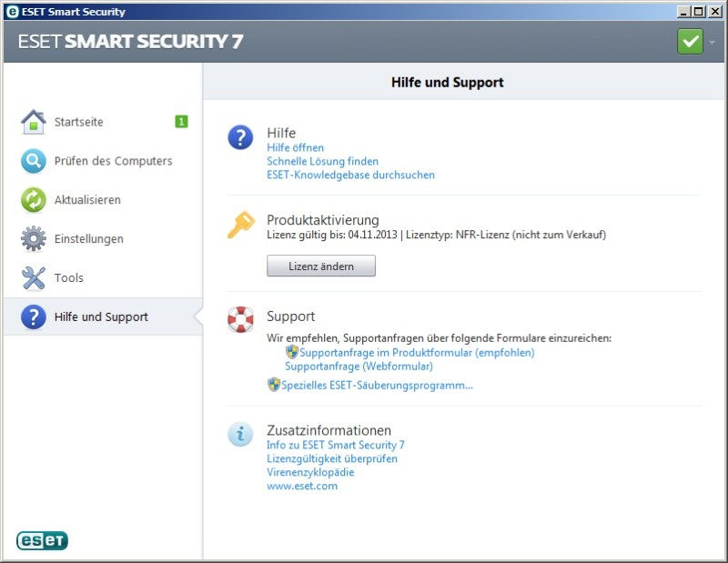
Task: Select Hilfe und Support in sidebar
Action: point(103,317)
